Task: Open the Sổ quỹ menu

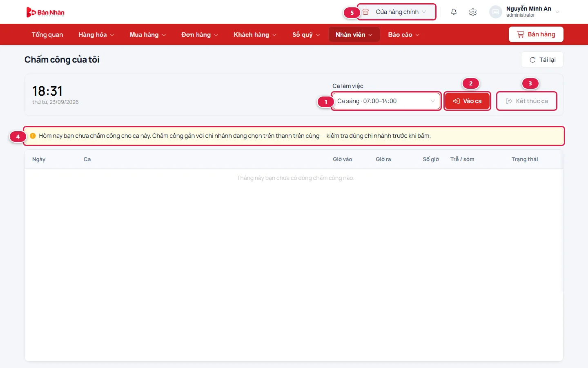Action: coord(306,35)
